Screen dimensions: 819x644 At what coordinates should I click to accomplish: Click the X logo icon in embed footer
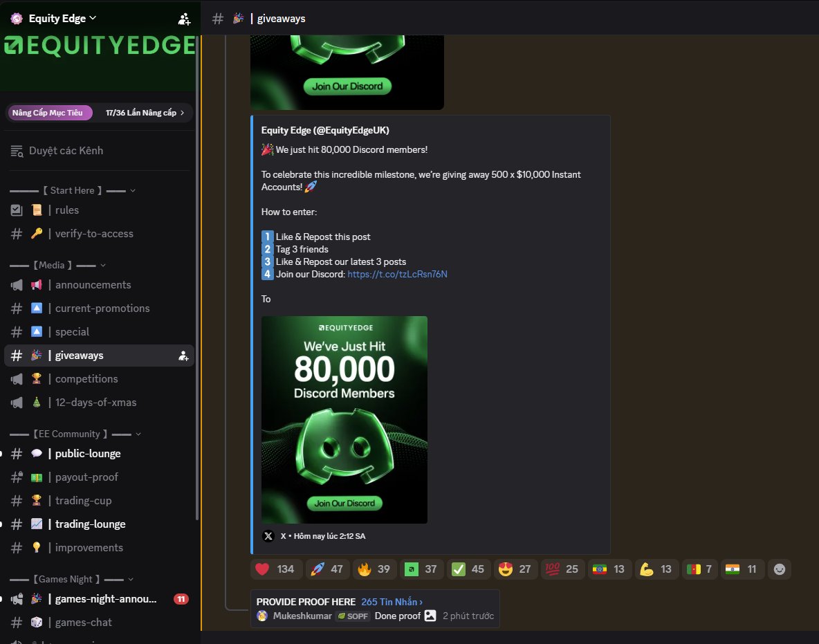(x=268, y=536)
